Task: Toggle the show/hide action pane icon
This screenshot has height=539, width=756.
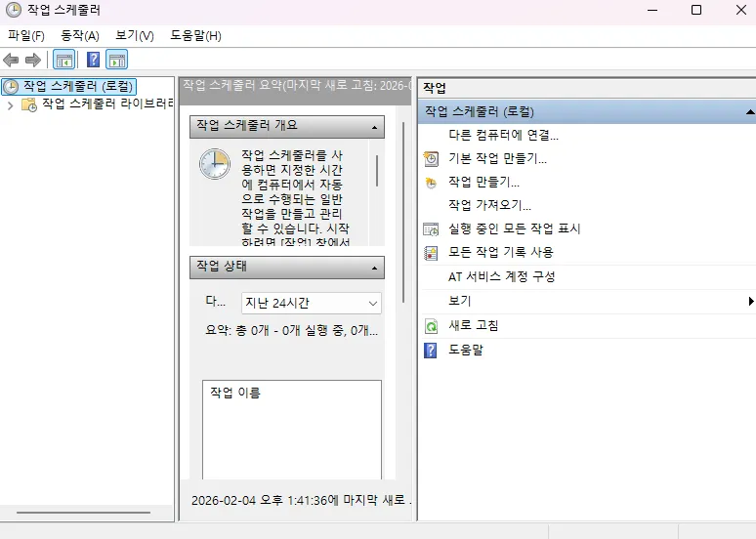Action: click(x=116, y=61)
